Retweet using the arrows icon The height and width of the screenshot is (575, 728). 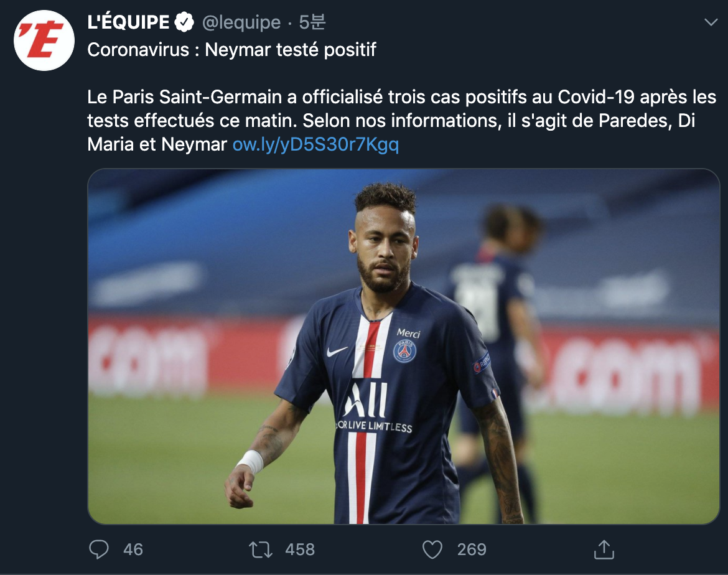(261, 549)
